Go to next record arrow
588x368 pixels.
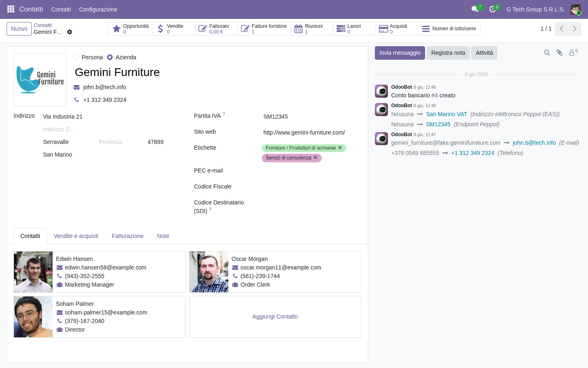coord(575,29)
